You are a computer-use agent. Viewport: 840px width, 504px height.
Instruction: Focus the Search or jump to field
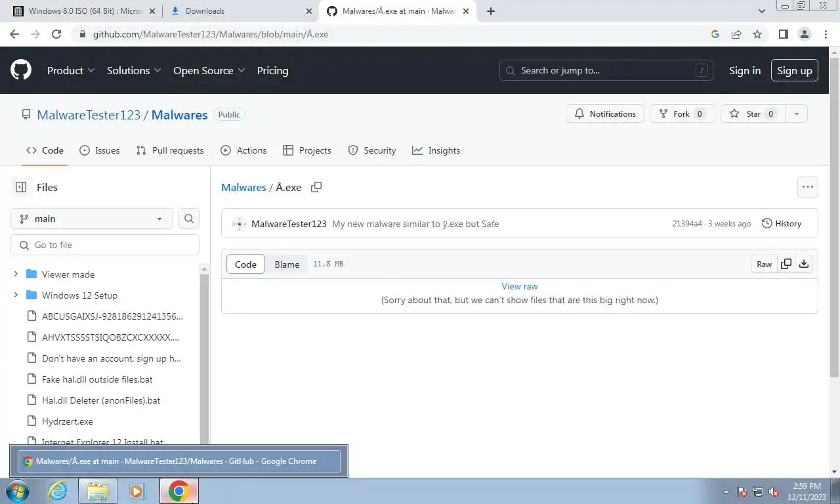coord(606,70)
